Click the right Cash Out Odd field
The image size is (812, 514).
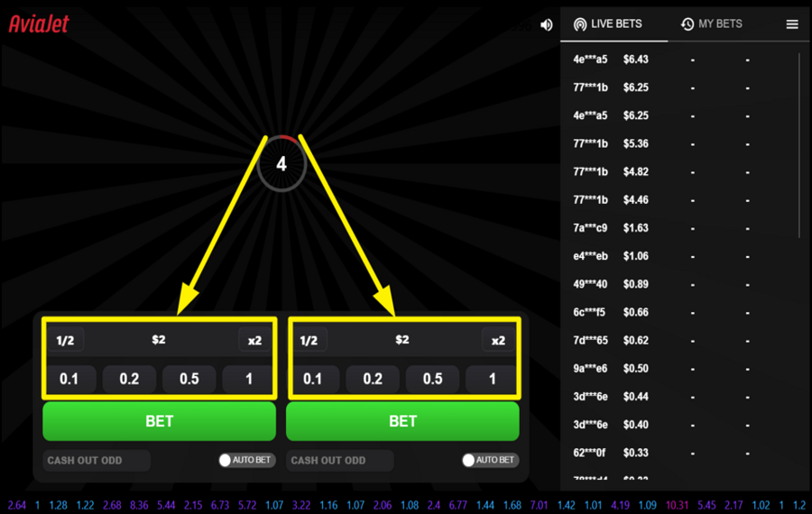point(340,461)
